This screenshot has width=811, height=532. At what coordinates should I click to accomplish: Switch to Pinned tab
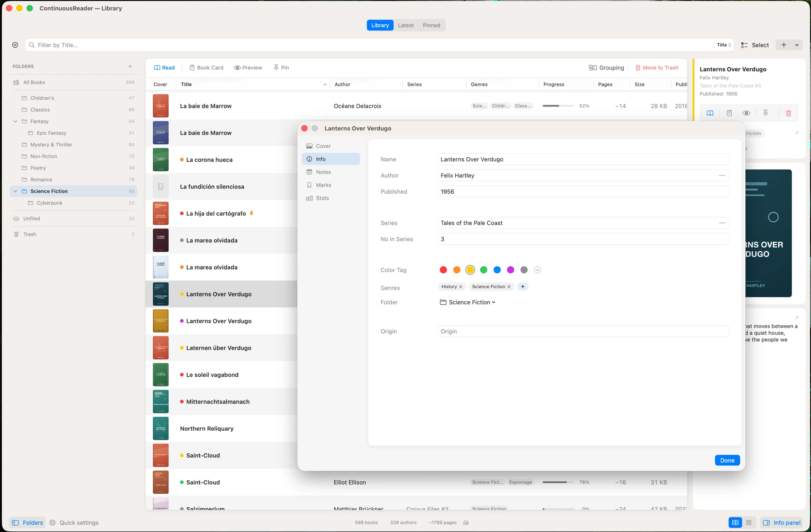pyautogui.click(x=431, y=25)
